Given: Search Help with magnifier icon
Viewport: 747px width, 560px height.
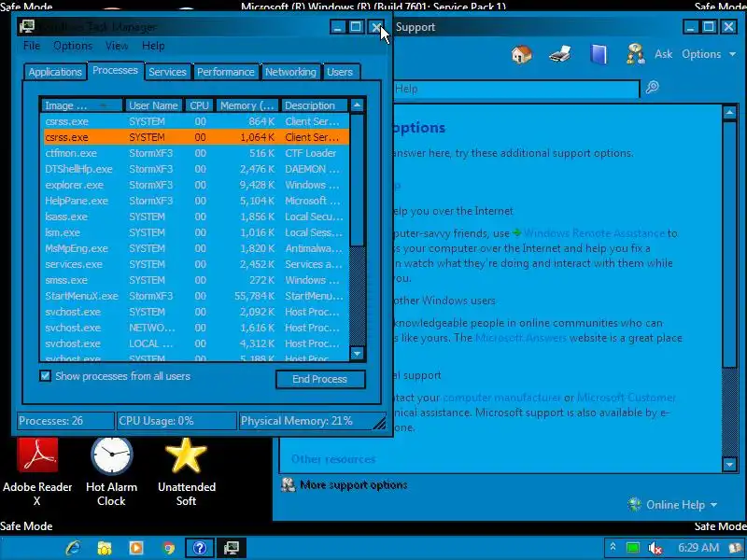Looking at the screenshot, I should [652, 87].
